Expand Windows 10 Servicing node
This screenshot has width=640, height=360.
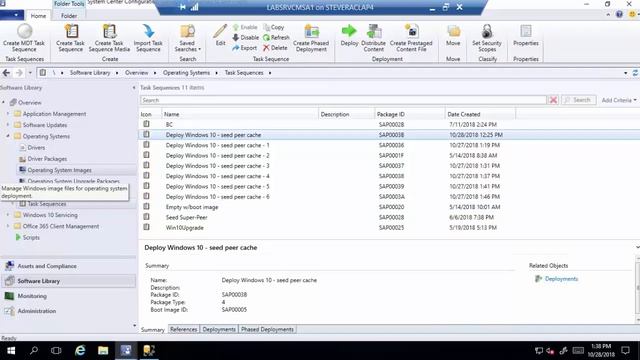pos(8,215)
